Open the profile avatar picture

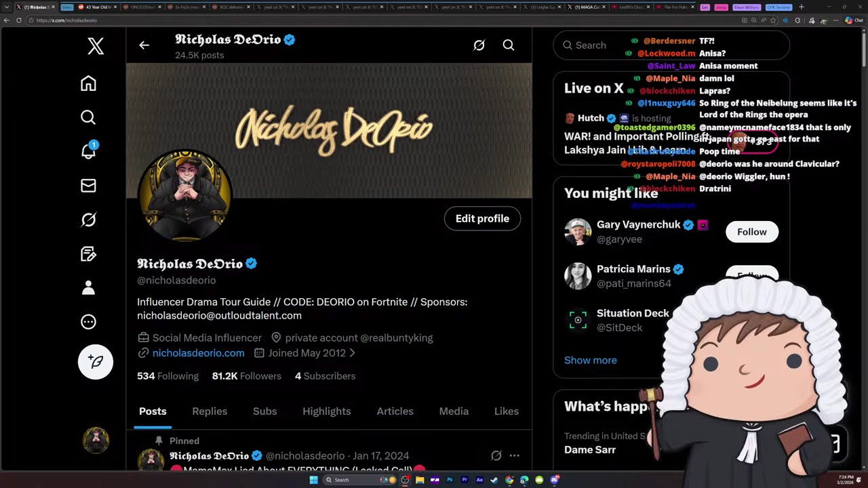coord(184,196)
